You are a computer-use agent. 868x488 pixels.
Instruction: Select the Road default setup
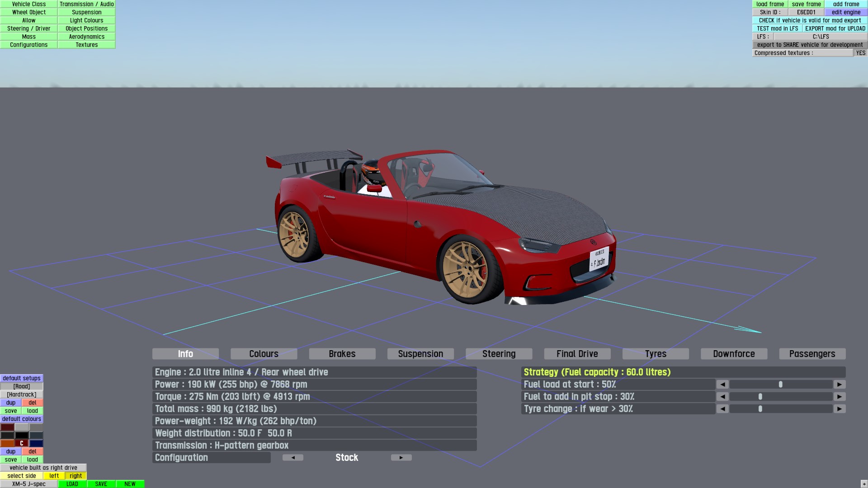(22, 386)
